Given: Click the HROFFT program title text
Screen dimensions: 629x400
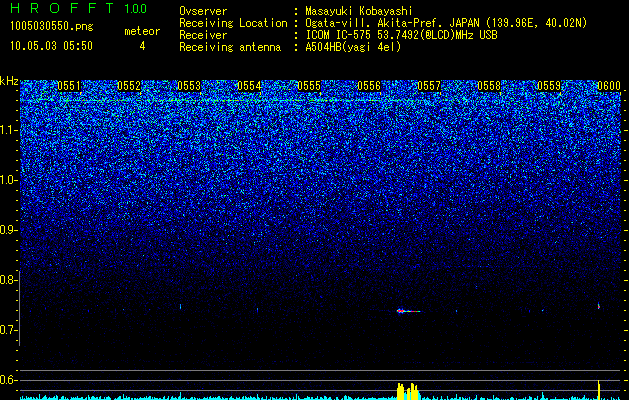Looking at the screenshot, I should point(62,8).
